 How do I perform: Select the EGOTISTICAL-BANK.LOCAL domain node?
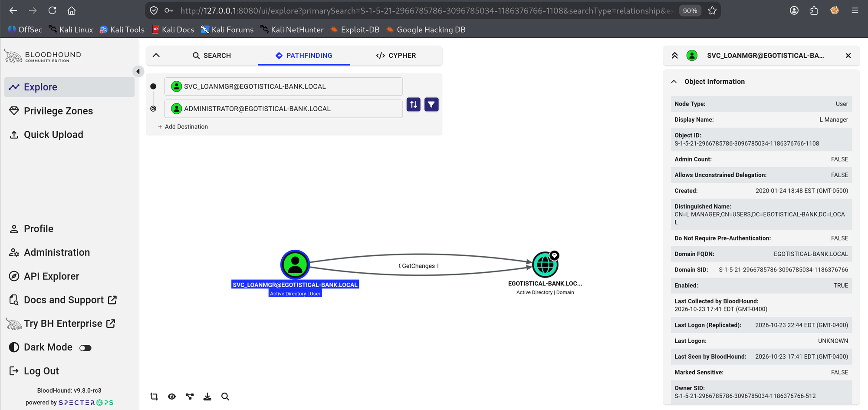pos(545,265)
